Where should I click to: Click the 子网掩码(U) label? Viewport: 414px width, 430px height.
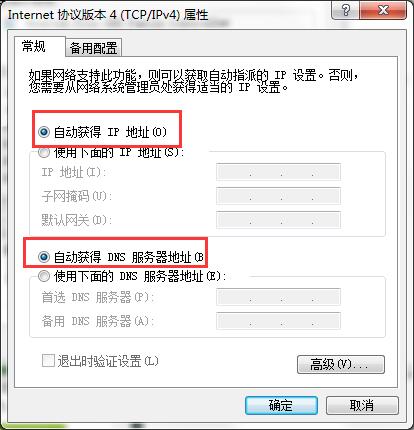coord(76,196)
